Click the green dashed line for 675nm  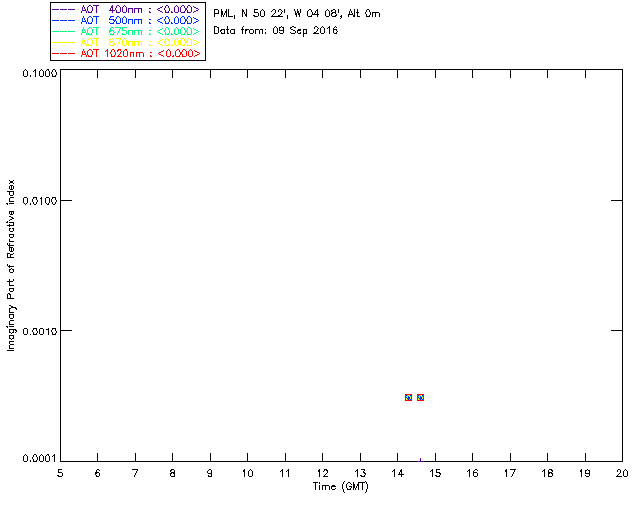64,31
